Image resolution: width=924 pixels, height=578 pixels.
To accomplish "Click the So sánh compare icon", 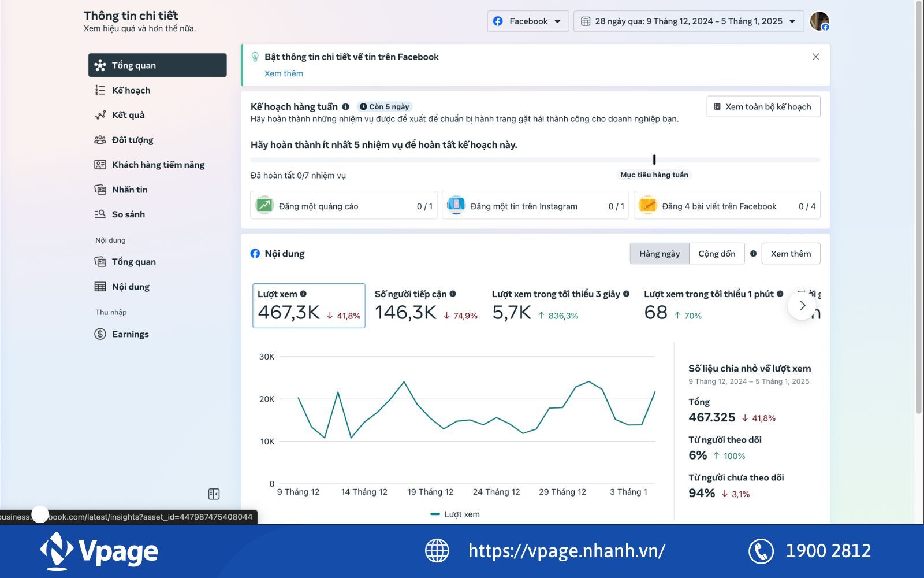I will point(100,214).
